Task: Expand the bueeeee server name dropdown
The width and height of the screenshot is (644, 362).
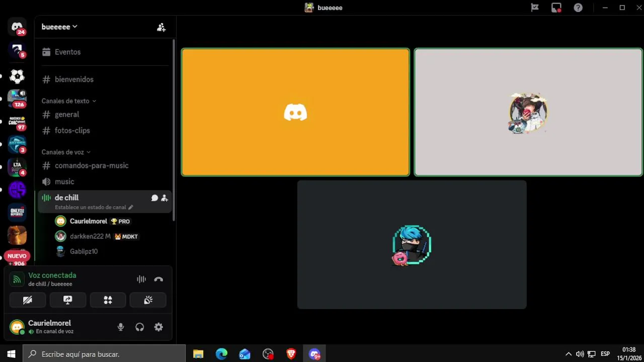Action: point(59,27)
